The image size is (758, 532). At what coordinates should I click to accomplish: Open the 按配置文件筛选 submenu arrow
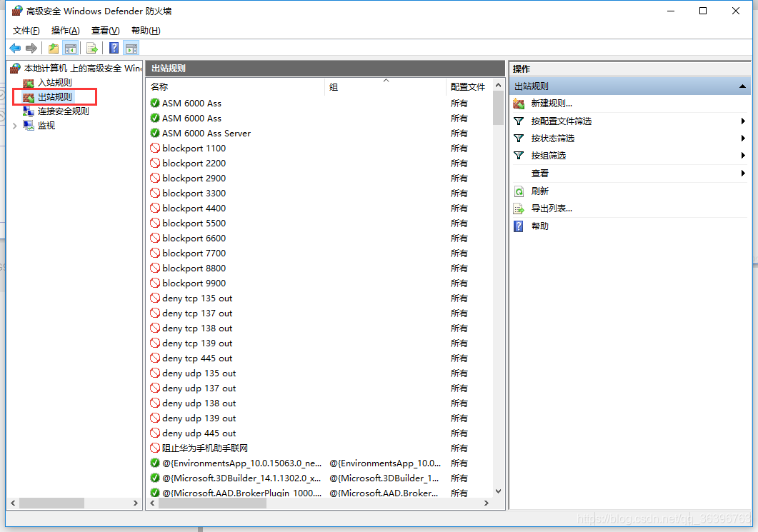pos(743,121)
